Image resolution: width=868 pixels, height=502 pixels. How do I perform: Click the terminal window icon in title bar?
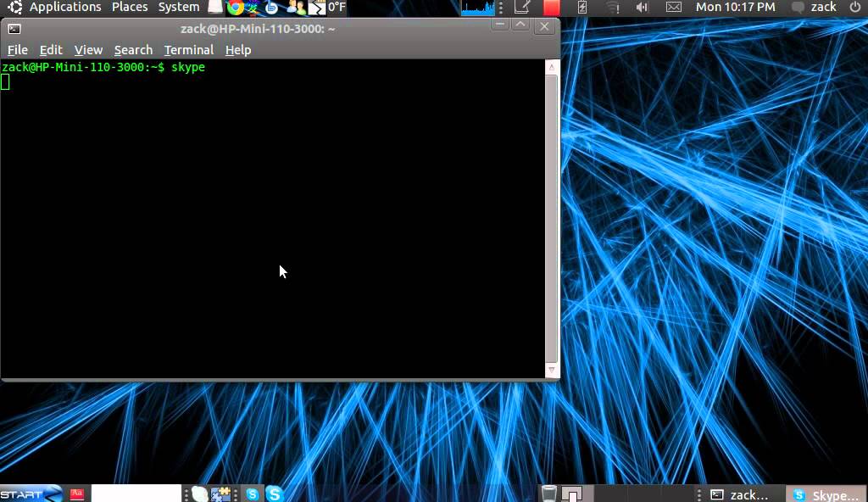14,29
